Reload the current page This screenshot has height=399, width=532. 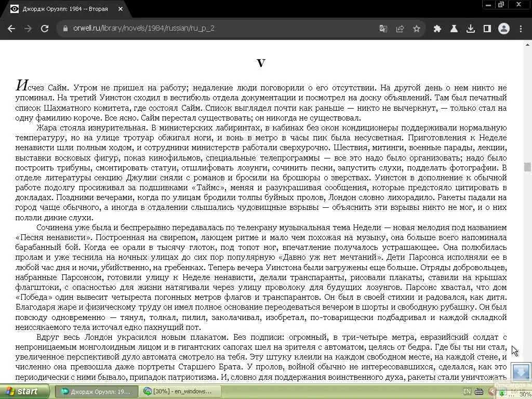coord(45,29)
